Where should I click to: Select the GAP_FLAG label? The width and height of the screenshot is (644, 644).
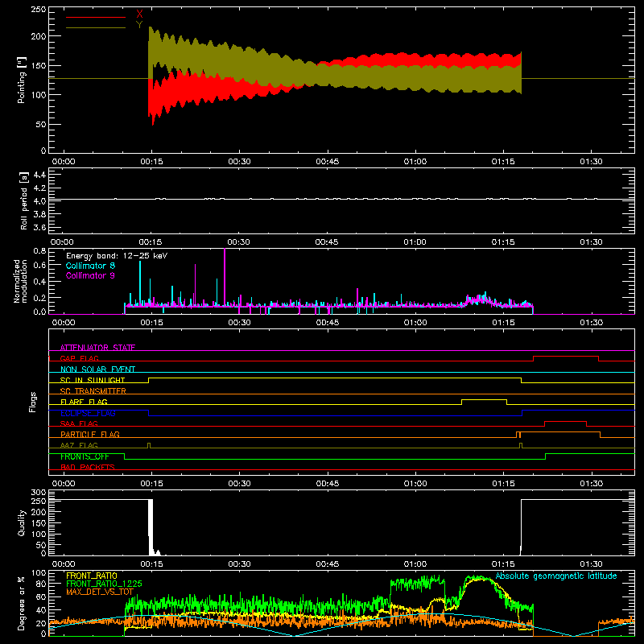[79, 358]
